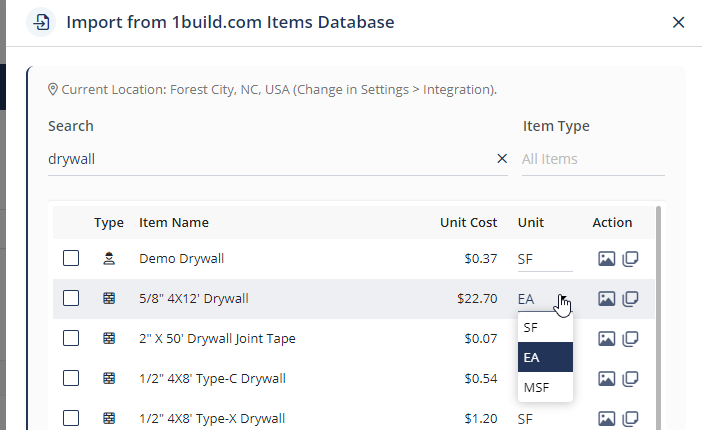
Task: Click the results table vertical scrollbar
Action: point(658,318)
